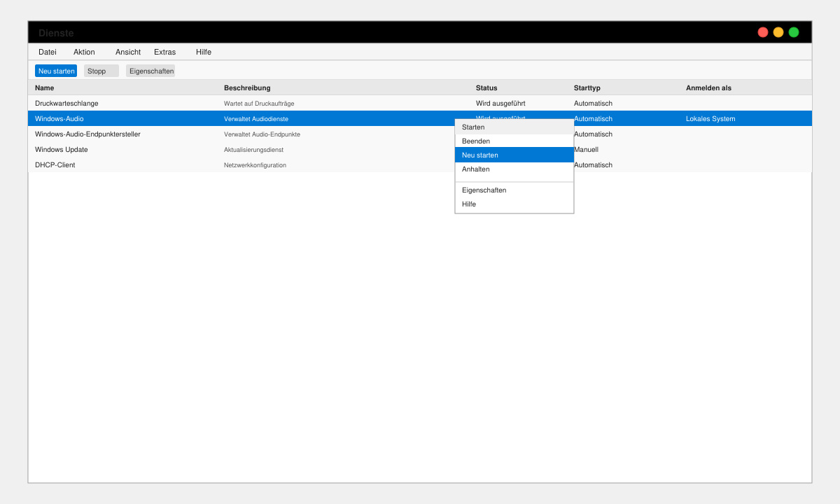Choose Starten in the context menu
This screenshot has height=504, width=840.
point(514,127)
